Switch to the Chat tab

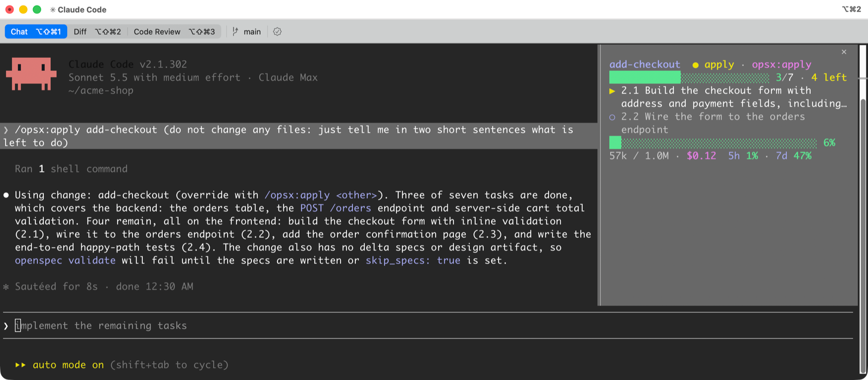click(x=36, y=32)
